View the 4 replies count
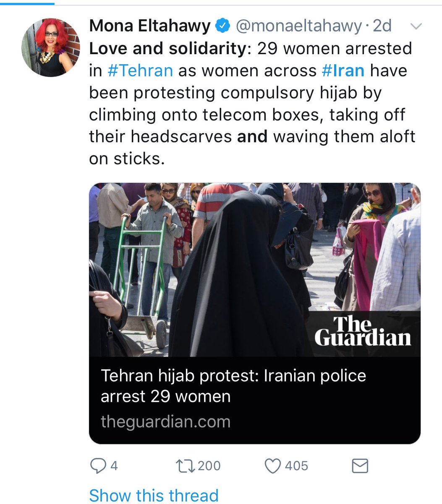This screenshot has width=442, height=504. [114, 466]
